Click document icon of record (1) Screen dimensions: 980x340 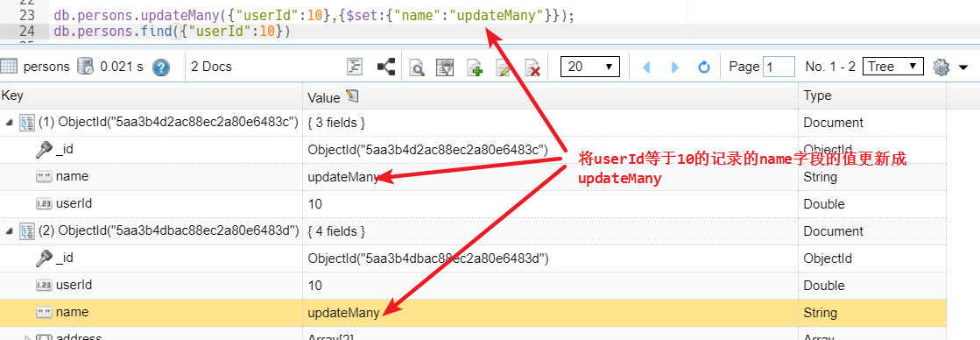pyautogui.click(x=27, y=124)
